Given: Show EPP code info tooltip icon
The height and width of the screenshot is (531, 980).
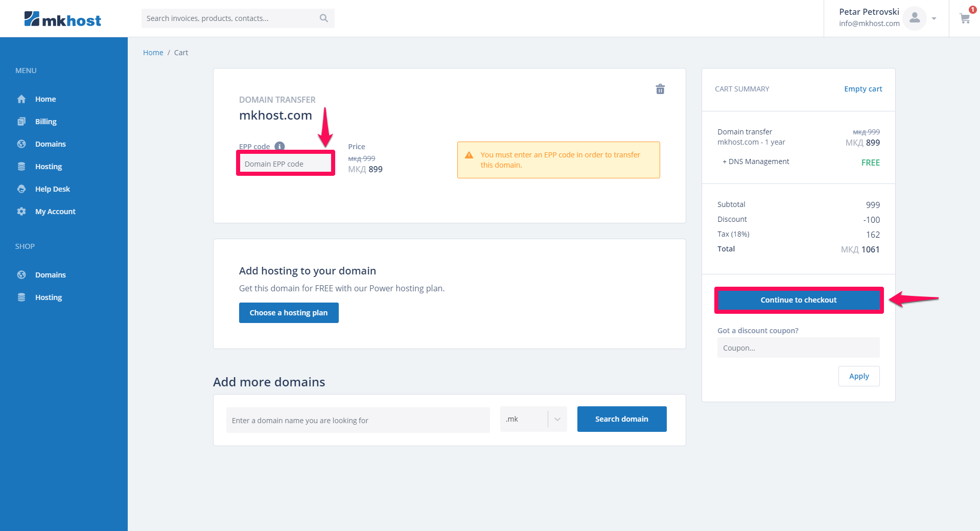Looking at the screenshot, I should click(279, 146).
